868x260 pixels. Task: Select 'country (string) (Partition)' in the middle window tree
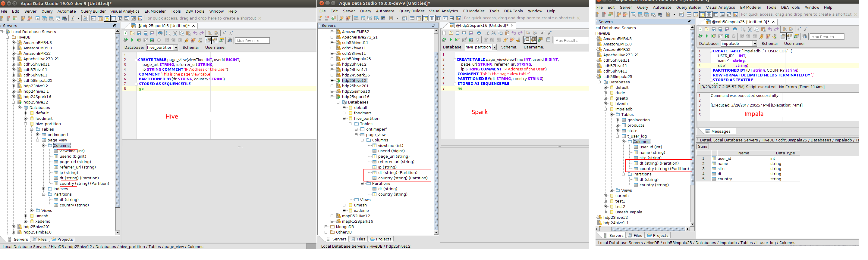point(403,178)
